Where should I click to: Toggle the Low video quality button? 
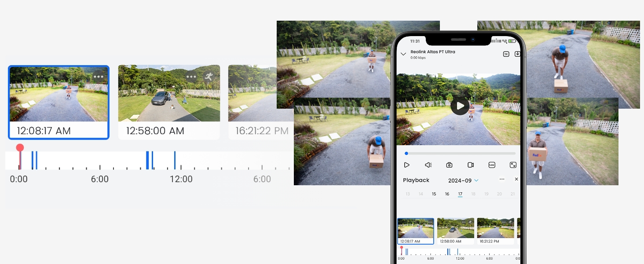click(492, 165)
